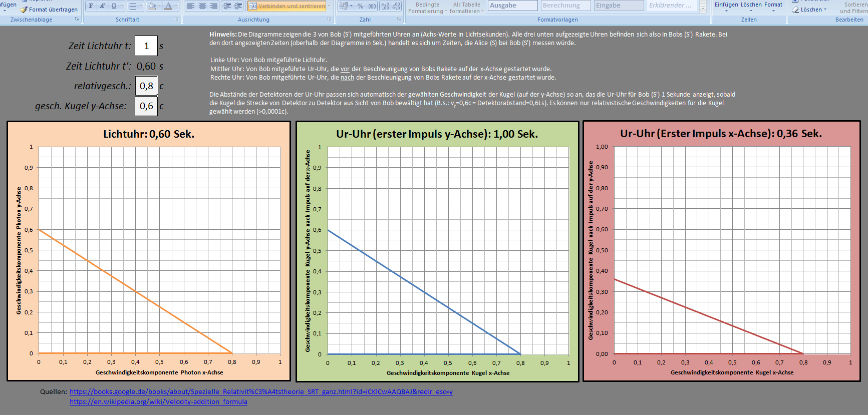Open Sortieren und Filtern
The height and width of the screenshot is (415, 868).
[x=853, y=8]
